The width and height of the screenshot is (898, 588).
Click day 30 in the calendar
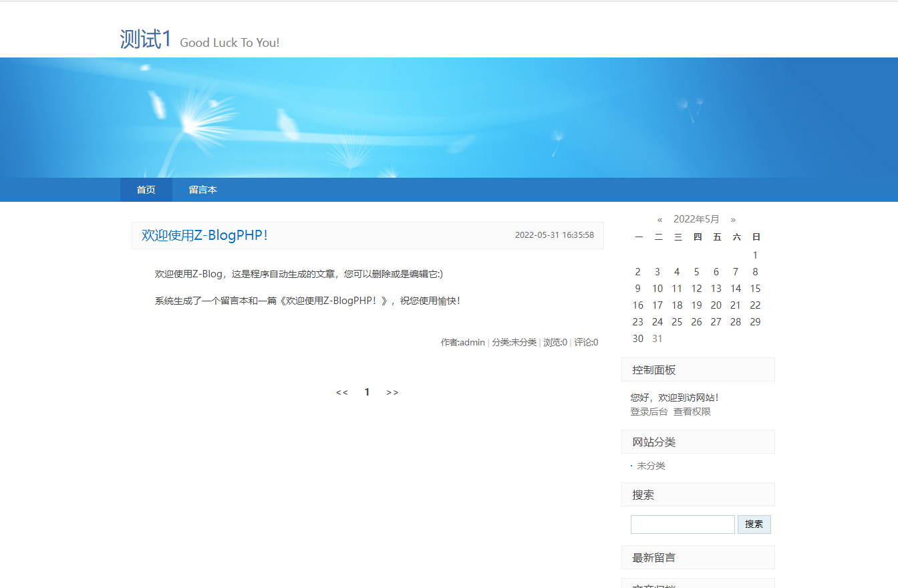pyautogui.click(x=638, y=339)
